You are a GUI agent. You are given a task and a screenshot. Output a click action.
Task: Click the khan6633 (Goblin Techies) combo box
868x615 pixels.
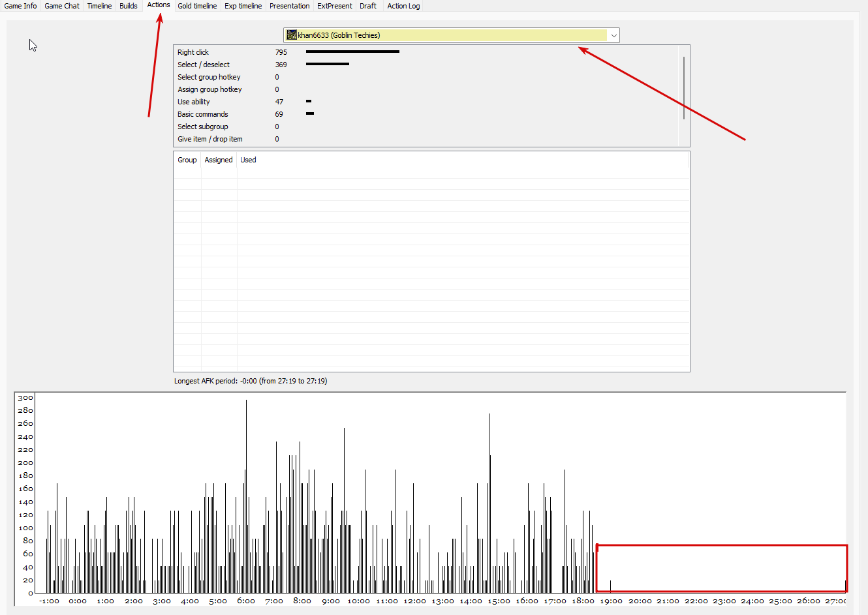point(451,35)
